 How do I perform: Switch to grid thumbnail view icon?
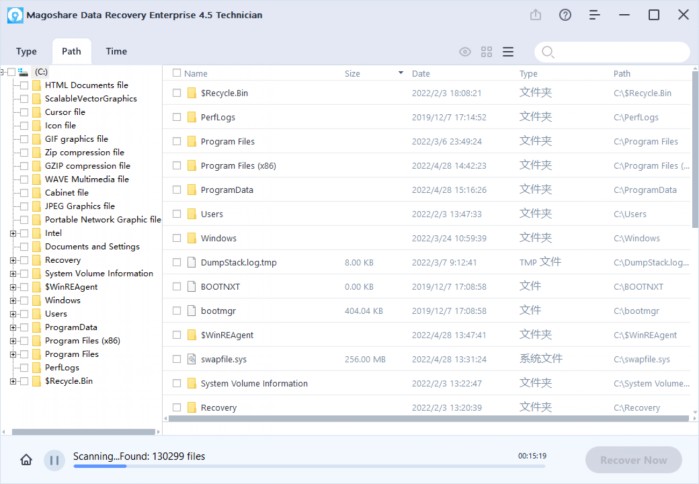[486, 52]
